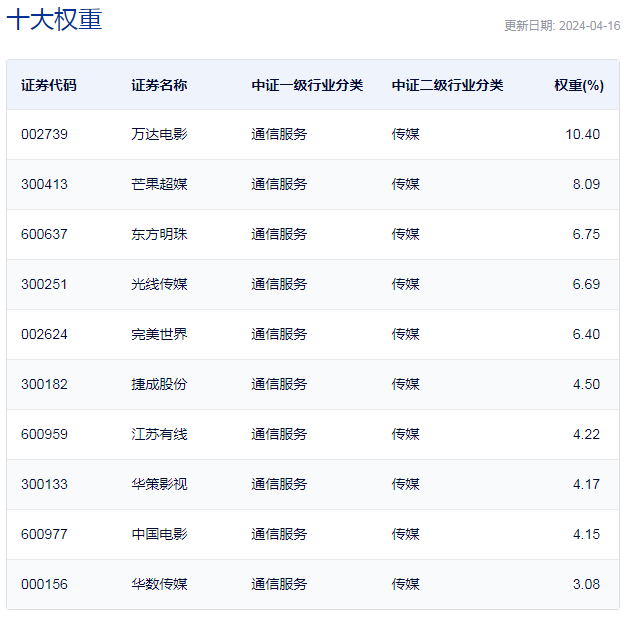The image size is (626, 619).
Task: Click the 证券代码 column header
Action: pyautogui.click(x=49, y=85)
